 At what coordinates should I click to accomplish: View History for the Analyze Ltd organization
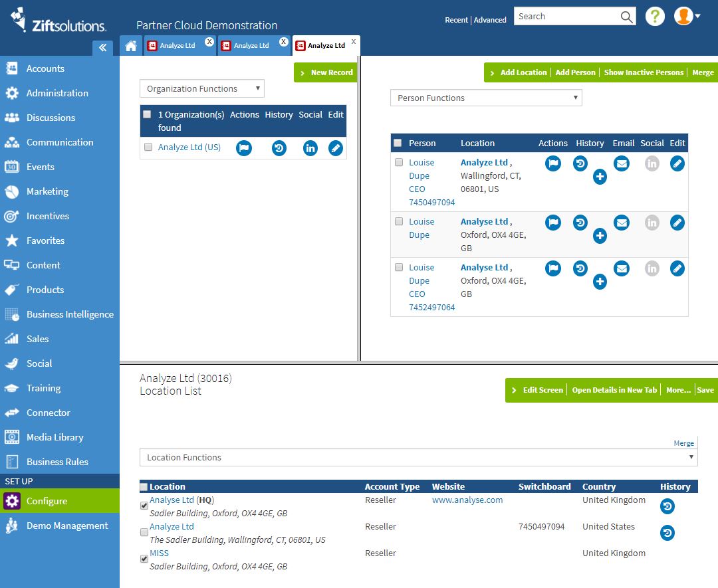(279, 148)
